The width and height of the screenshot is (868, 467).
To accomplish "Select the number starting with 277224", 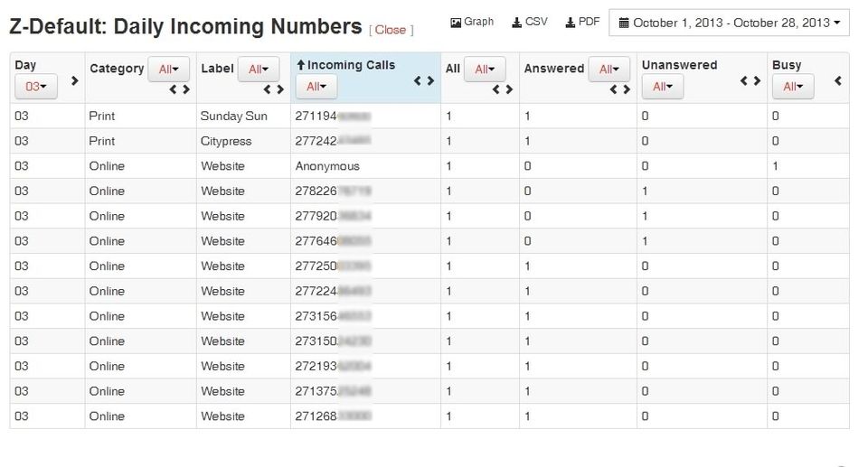I will 333,291.
